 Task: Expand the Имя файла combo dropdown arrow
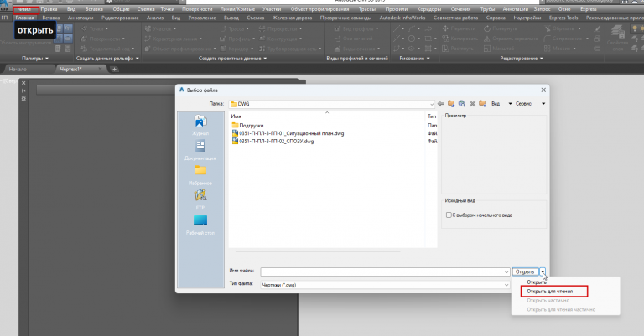coord(506,272)
